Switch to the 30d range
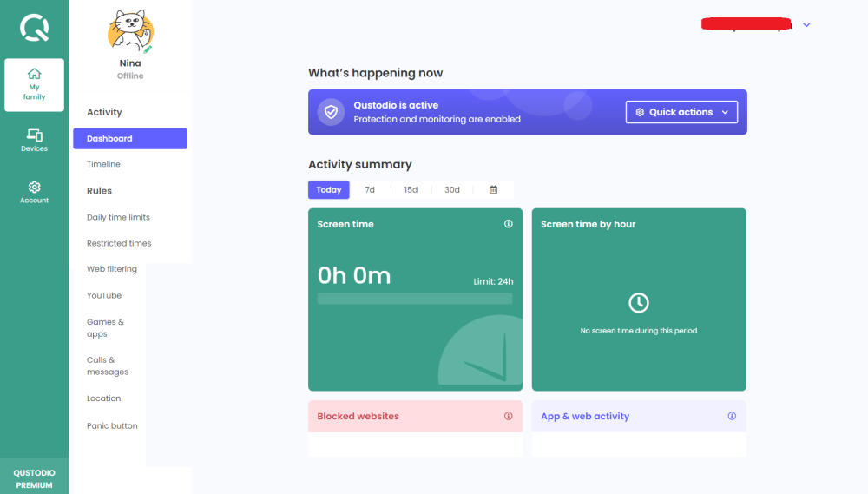The image size is (868, 494). (x=451, y=189)
